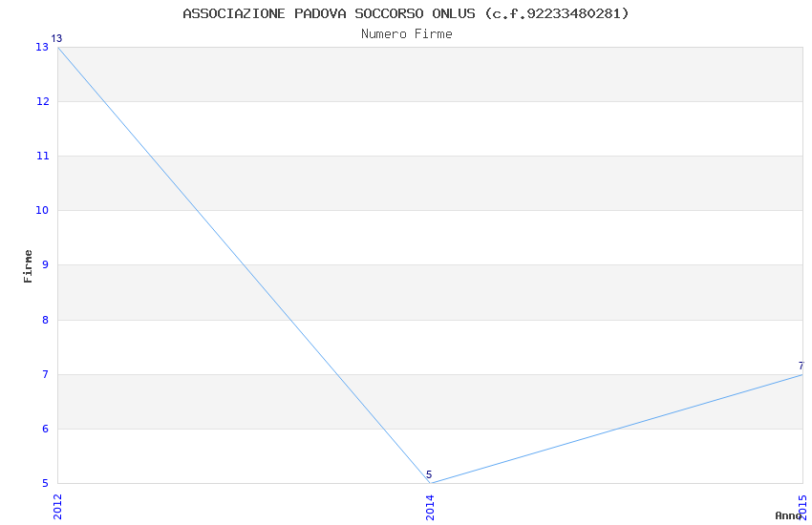
Task: Click the 2012 x-axis year label
Action: (57, 507)
